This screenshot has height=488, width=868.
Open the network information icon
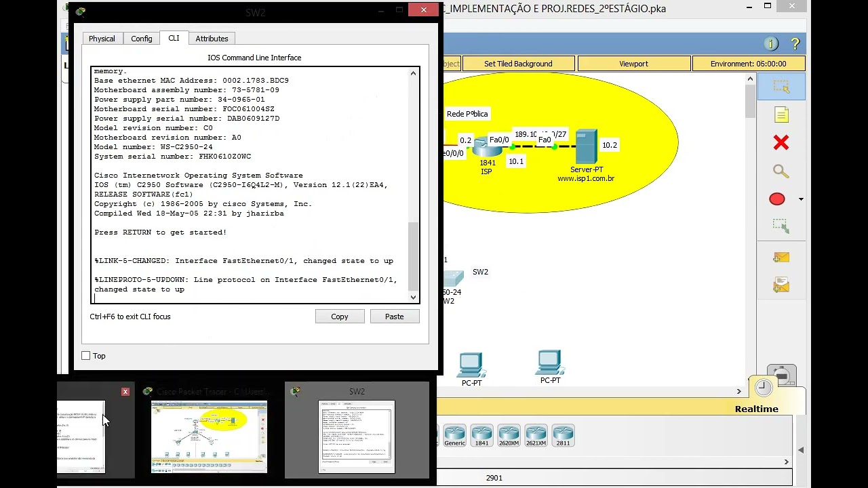[x=771, y=44]
